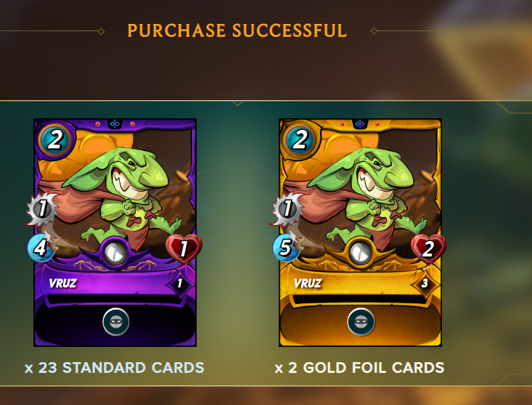Click the mana cost 2 icon on standard Vruz card

tap(55, 139)
